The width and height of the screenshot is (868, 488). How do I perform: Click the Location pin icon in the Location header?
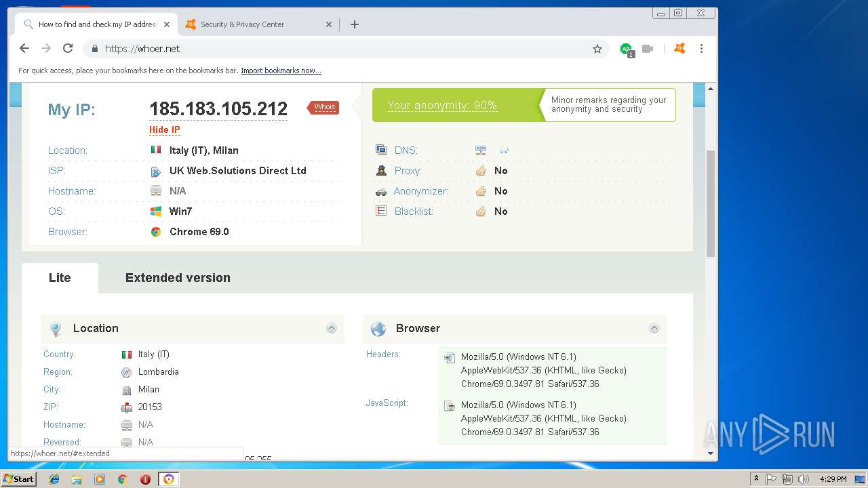pos(56,329)
